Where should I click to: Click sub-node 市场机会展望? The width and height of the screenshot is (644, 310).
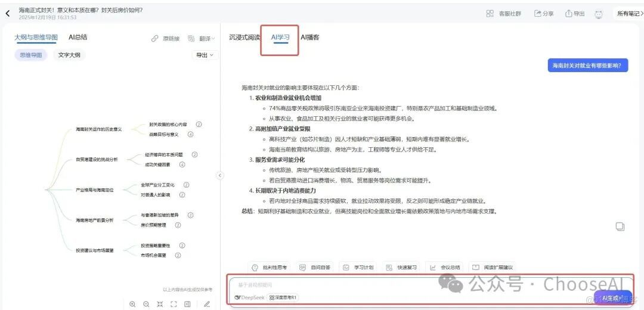click(153, 255)
